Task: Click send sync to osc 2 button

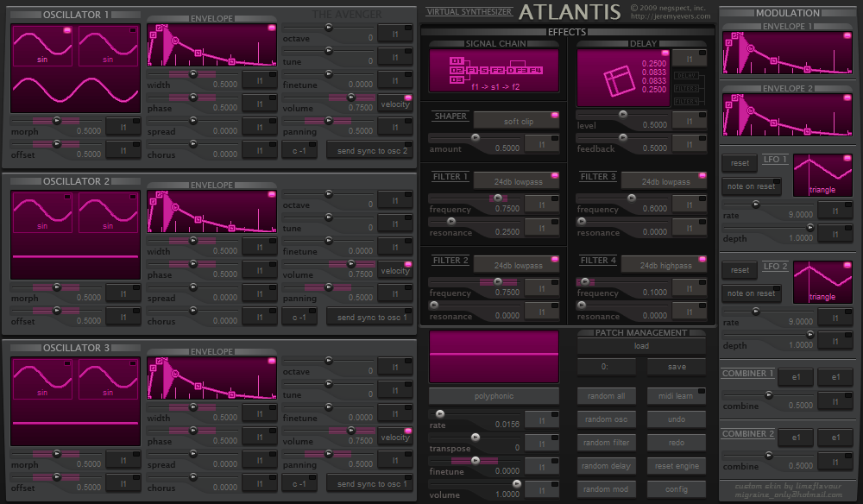Action: point(370,151)
